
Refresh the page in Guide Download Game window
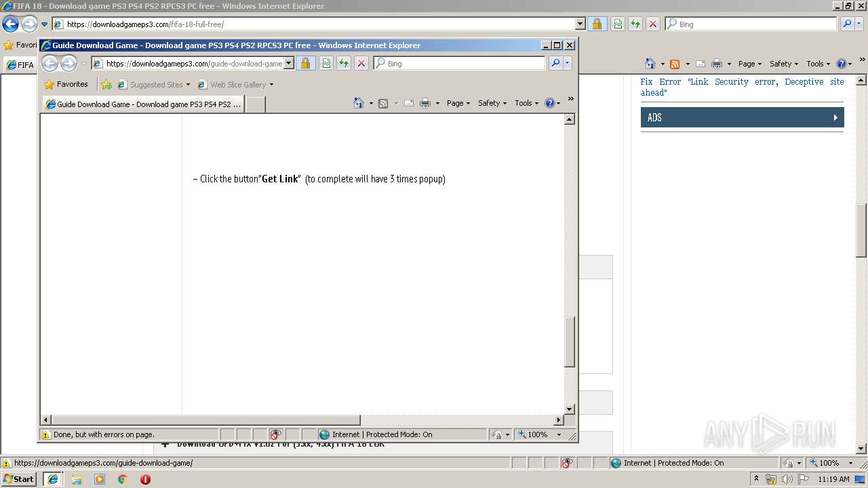click(x=344, y=63)
